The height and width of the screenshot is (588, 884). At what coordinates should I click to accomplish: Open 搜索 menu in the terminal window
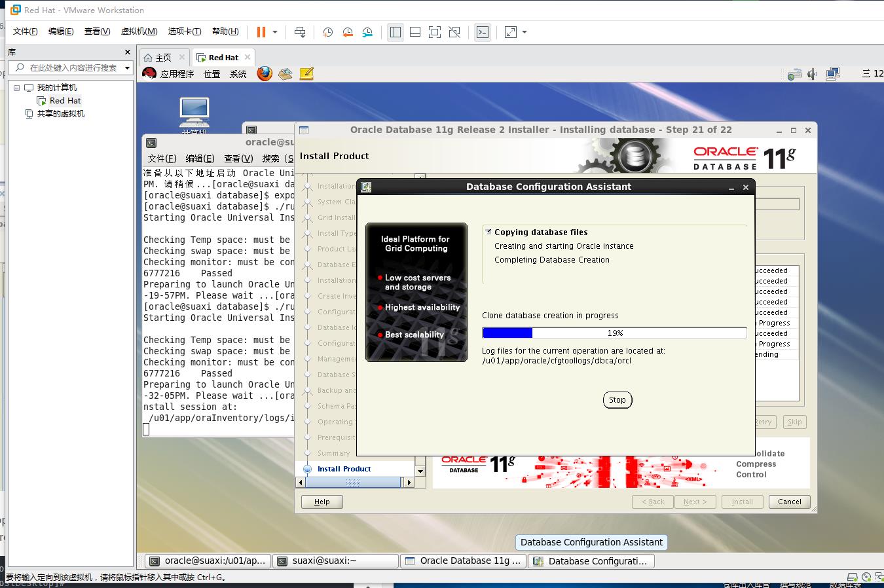278,158
